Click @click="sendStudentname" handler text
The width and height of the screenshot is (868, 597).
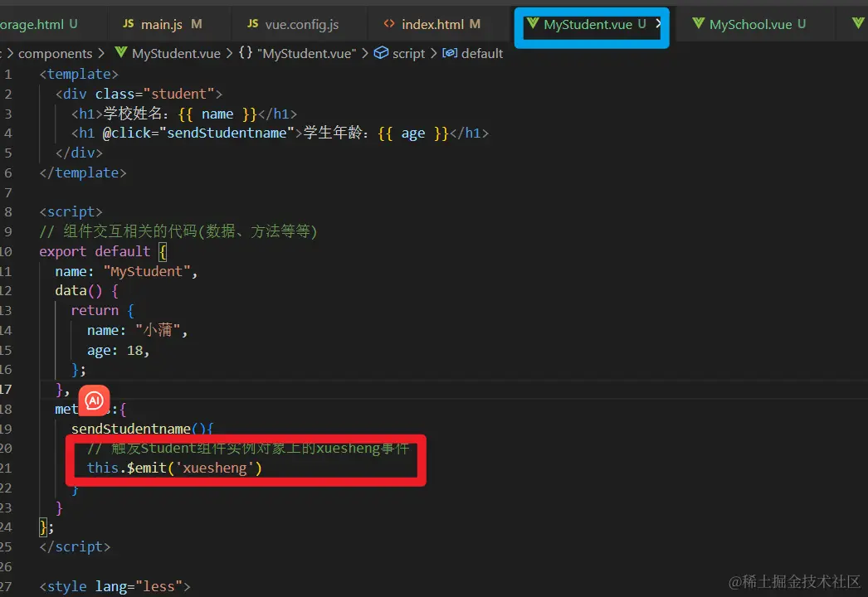tap(198, 133)
